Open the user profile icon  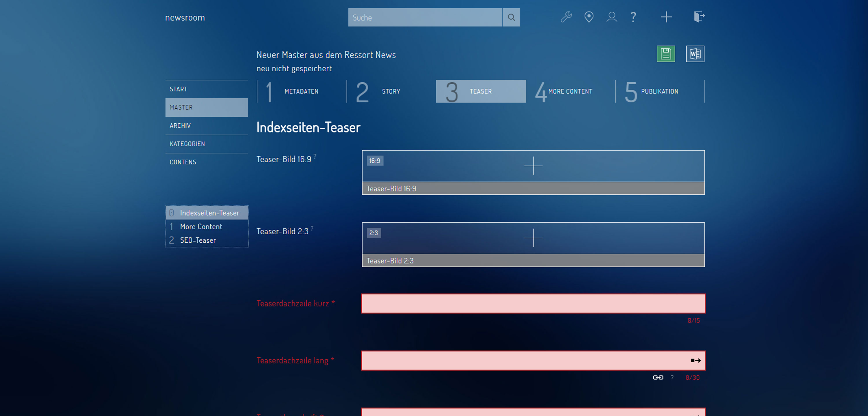tap(611, 17)
